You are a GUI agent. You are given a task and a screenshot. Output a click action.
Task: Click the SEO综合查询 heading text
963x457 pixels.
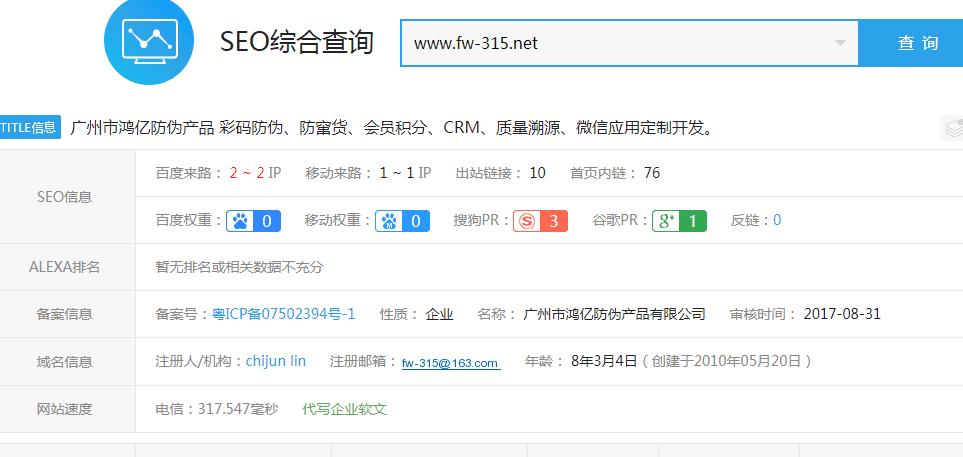point(296,42)
